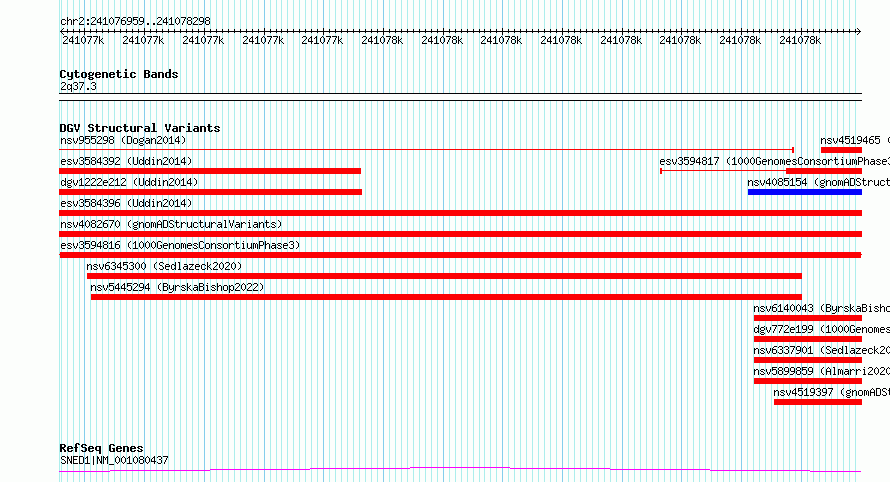Click the red bar under esv3584396
This screenshot has height=482, width=890.
click(x=461, y=213)
